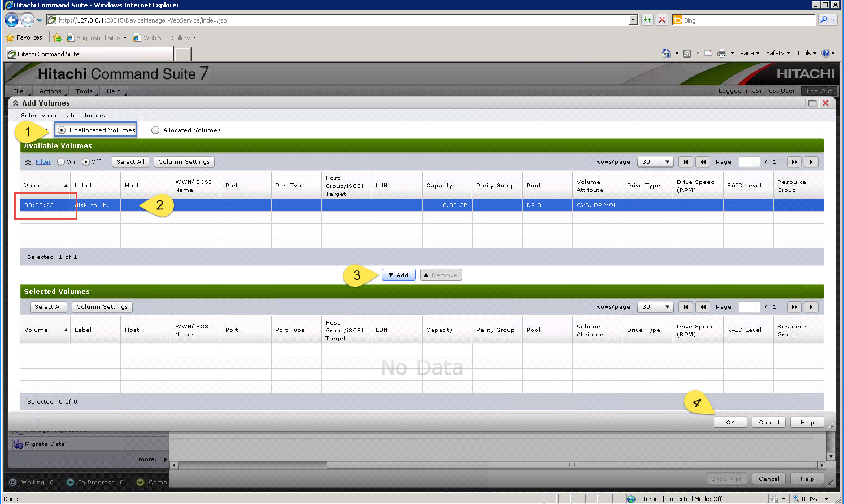
Task: Click the 10.00 GB capacity cell
Action: click(447, 205)
